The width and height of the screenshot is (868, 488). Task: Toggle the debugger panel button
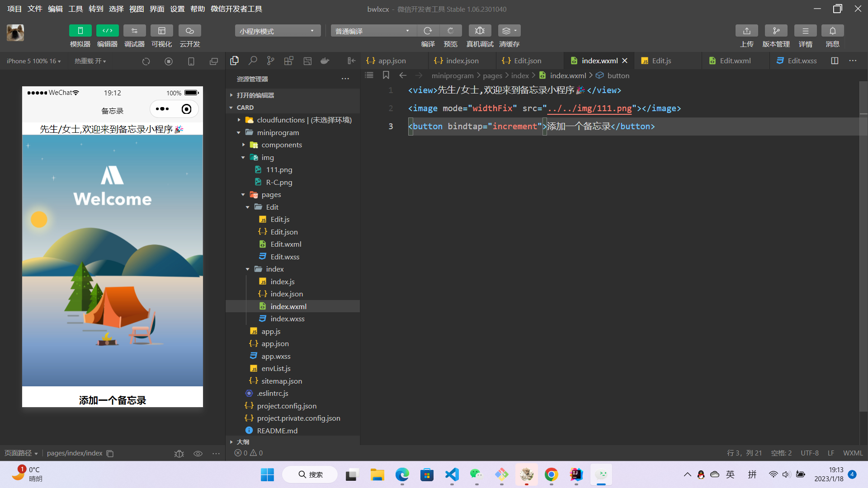click(x=134, y=31)
